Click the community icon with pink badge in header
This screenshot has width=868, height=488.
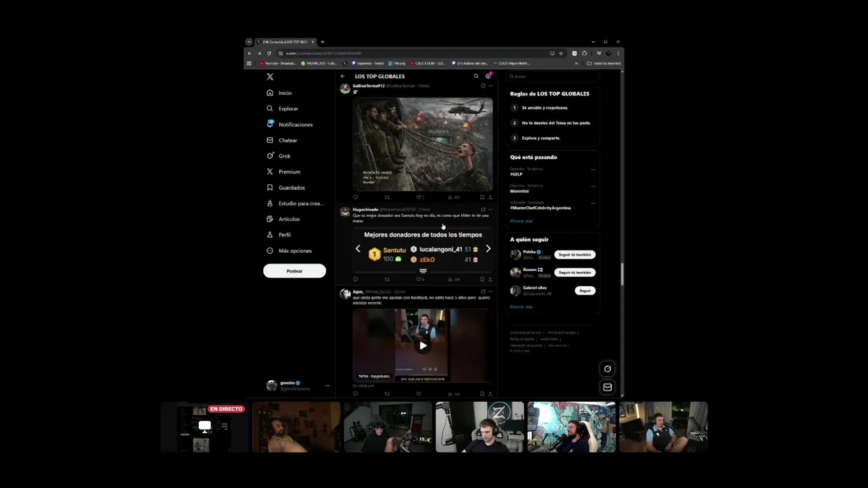(488, 76)
